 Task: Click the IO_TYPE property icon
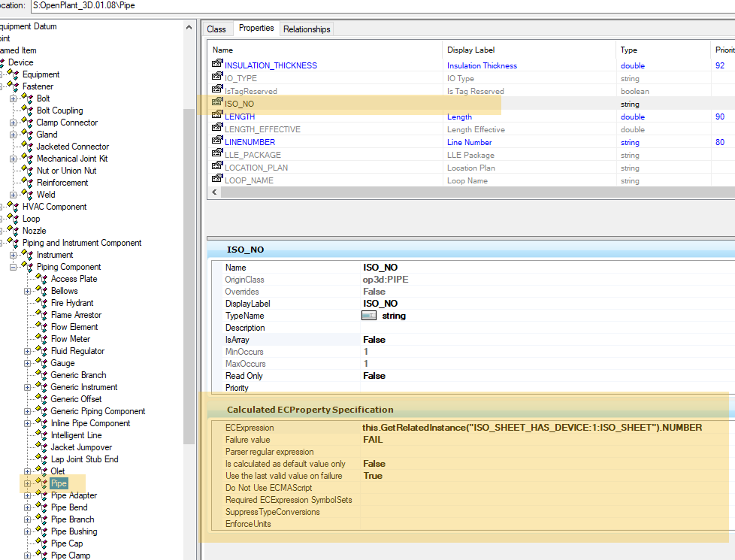point(217,78)
